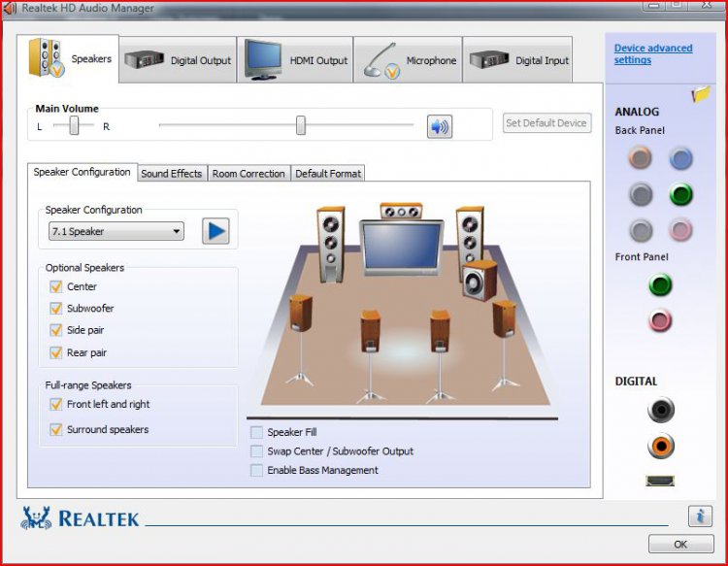Check Enable Bass Management
This screenshot has width=728, height=566.
256,470
